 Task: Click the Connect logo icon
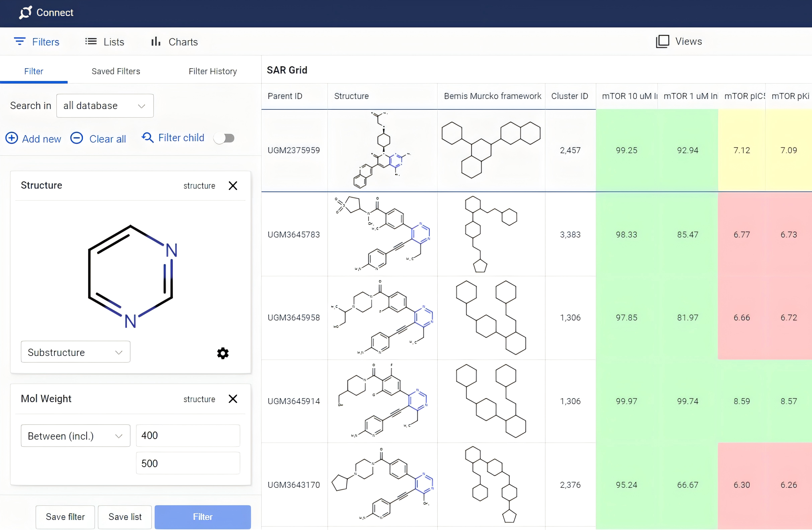26,13
